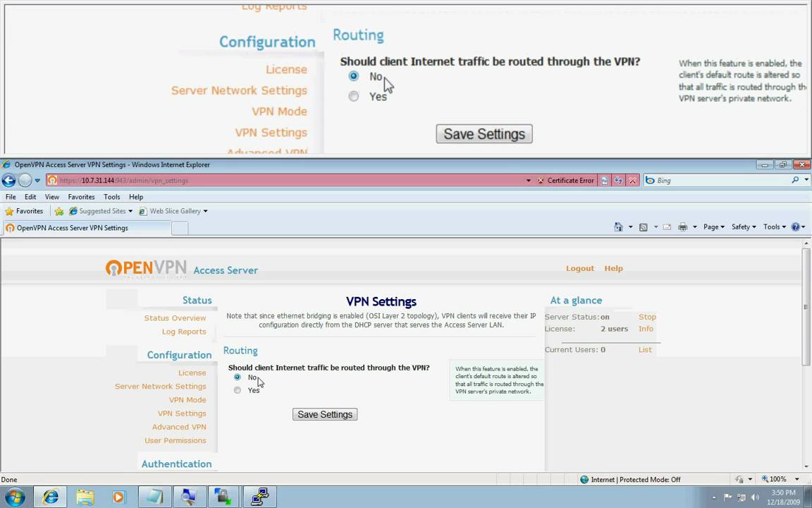Open the Web Slice Gallery dropdown
The image size is (812, 508).
click(173, 211)
